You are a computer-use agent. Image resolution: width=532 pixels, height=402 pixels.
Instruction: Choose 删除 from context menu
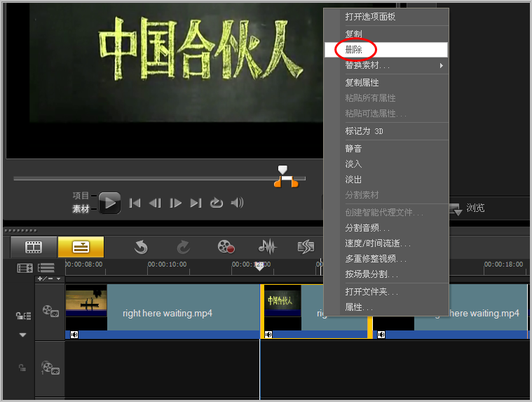386,50
